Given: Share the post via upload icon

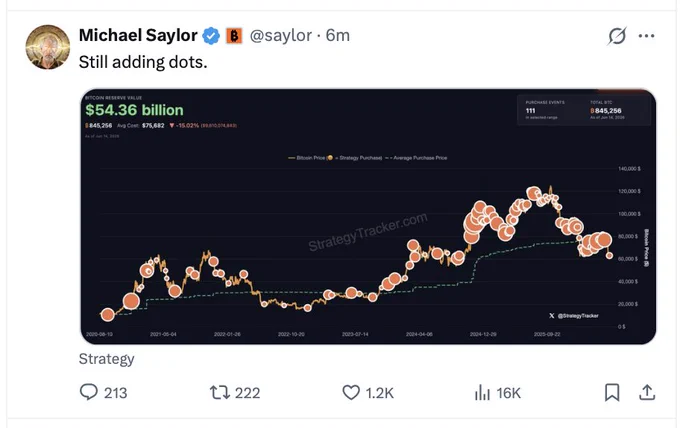Looking at the screenshot, I should click(x=647, y=392).
